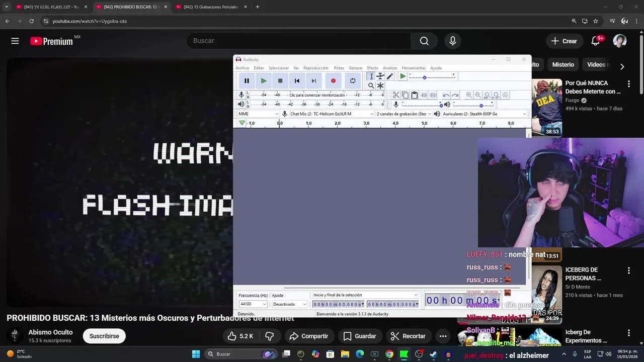Open the Windows Start menu
This screenshot has height=362, width=644.
point(196,354)
